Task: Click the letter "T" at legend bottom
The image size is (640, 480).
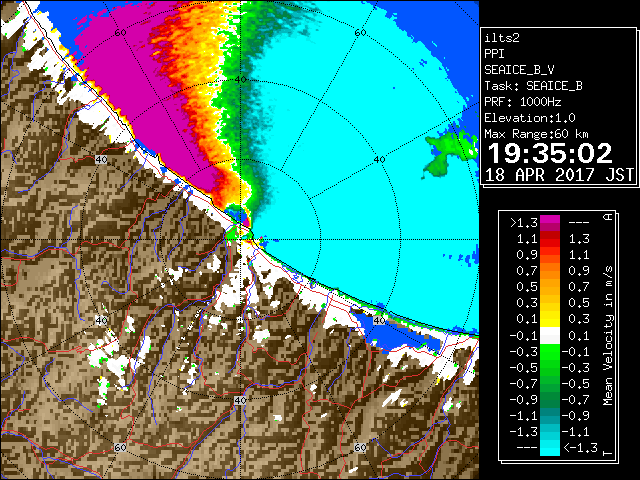Action: 608,453
